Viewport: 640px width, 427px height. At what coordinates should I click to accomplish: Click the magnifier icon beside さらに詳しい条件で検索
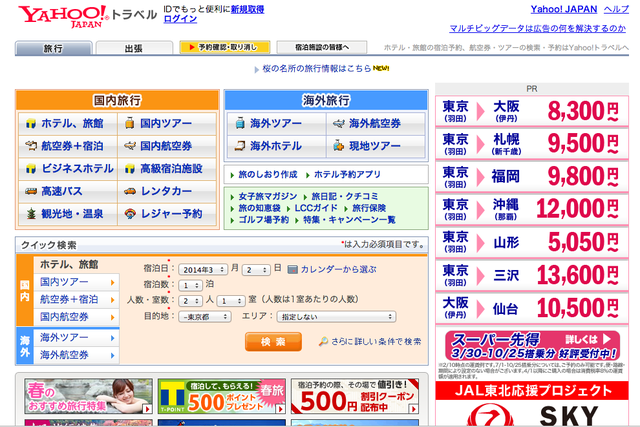(323, 341)
